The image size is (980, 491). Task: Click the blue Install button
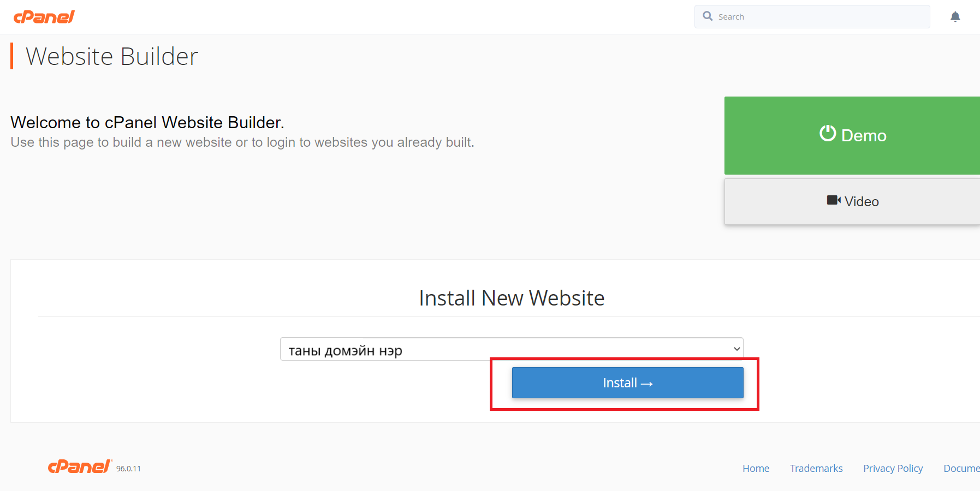click(x=627, y=382)
